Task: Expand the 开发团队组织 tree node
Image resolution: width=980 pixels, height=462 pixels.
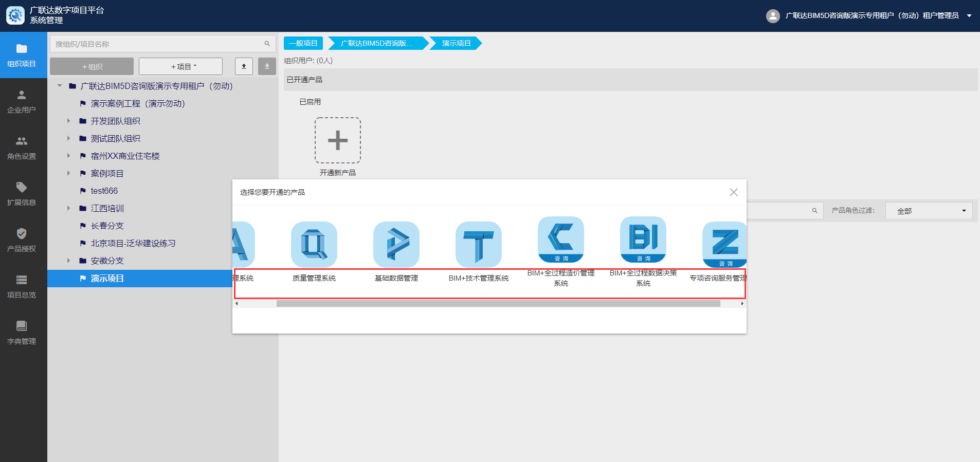Action: tap(68, 121)
